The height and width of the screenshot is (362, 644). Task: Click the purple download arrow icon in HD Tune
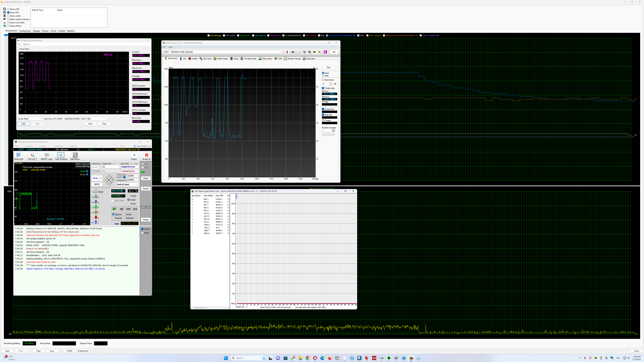(x=325, y=52)
